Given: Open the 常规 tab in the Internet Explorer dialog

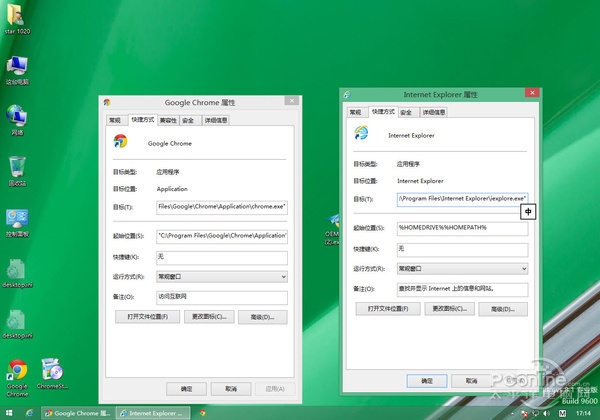Looking at the screenshot, I should click(355, 112).
